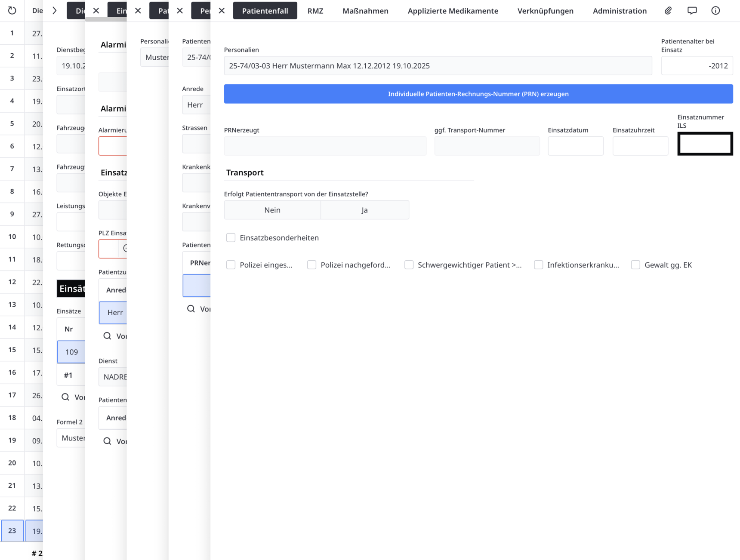The height and width of the screenshot is (560, 740).
Task: Tick the Gewalt gg. EK checkbox
Action: click(635, 265)
